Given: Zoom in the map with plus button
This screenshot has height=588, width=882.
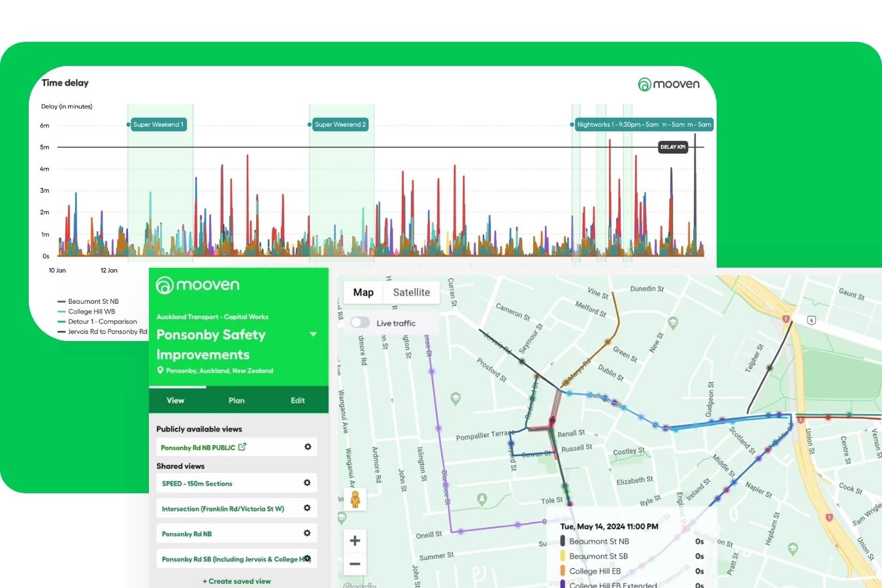Looking at the screenshot, I should coord(355,540).
